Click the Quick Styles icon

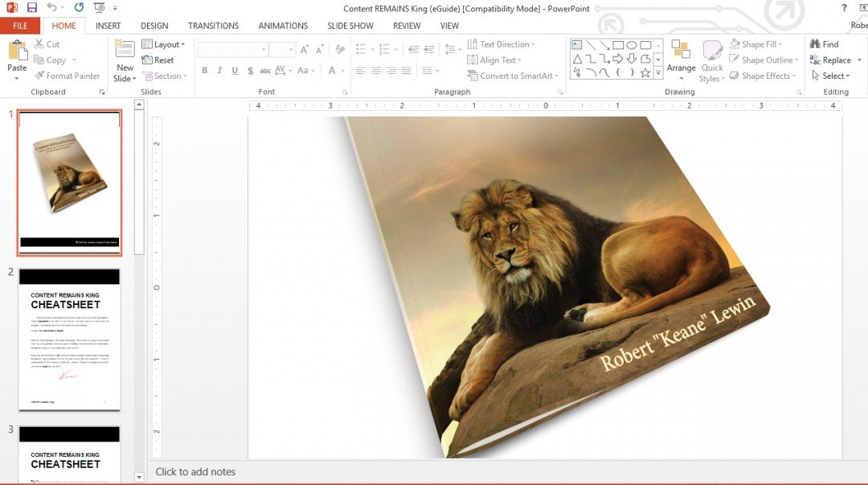pos(712,51)
